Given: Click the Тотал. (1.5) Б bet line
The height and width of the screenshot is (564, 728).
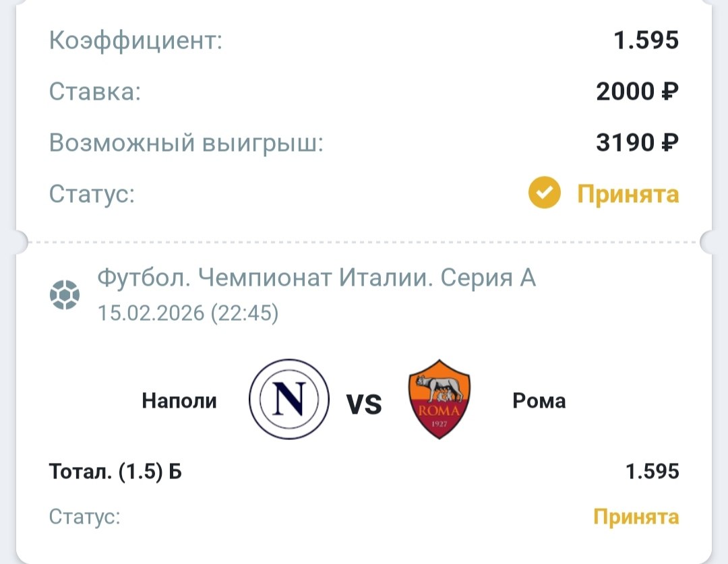Looking at the screenshot, I should pyautogui.click(x=115, y=472).
